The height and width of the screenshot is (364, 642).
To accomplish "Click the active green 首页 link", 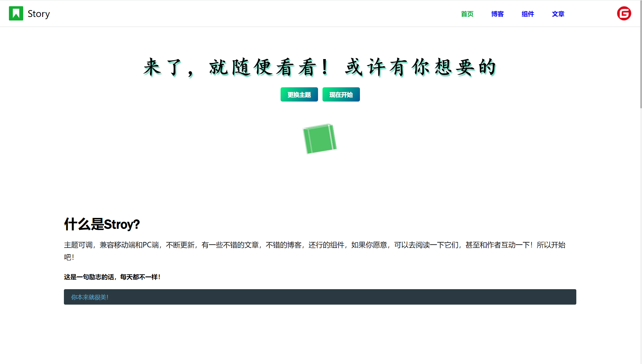I will click(x=467, y=14).
